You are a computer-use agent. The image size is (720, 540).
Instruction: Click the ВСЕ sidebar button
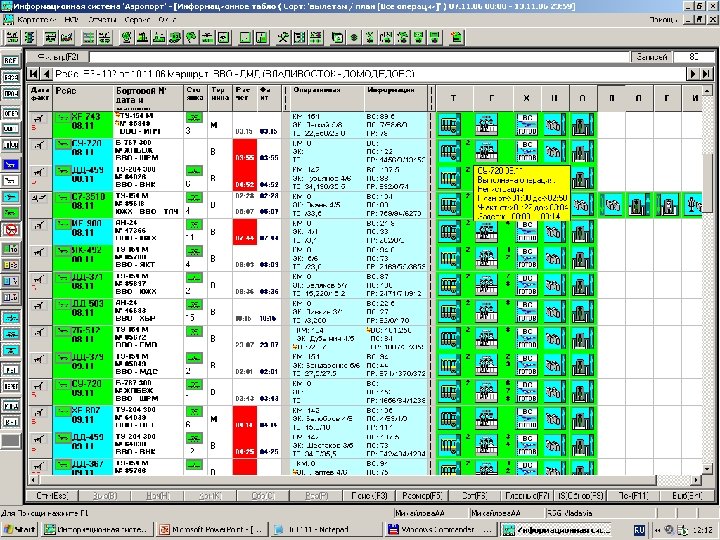11,61
